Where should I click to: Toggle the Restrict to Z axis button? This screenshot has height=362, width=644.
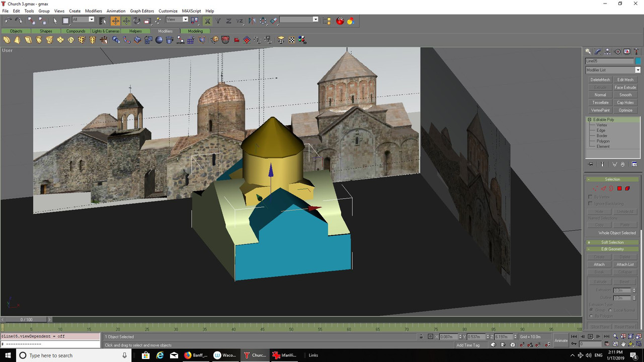(x=228, y=21)
